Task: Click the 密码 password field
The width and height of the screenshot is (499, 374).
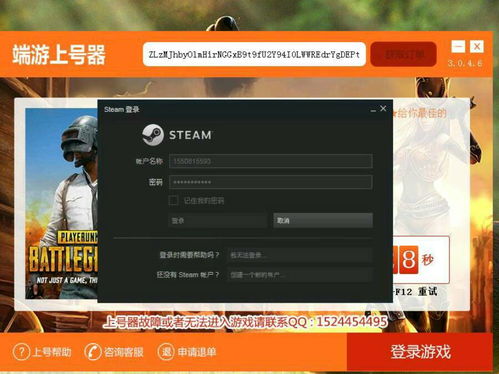Action: tap(271, 182)
